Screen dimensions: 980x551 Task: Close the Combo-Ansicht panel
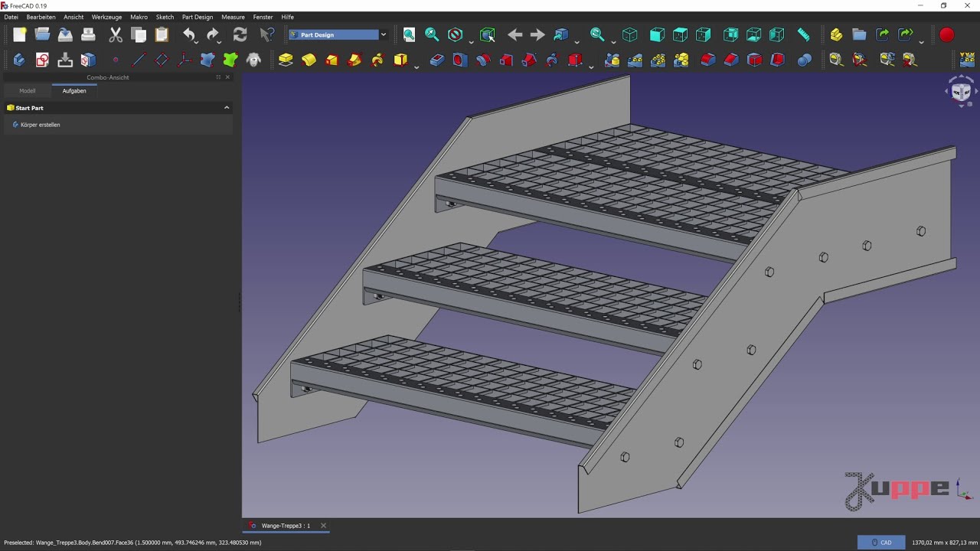pos(227,77)
